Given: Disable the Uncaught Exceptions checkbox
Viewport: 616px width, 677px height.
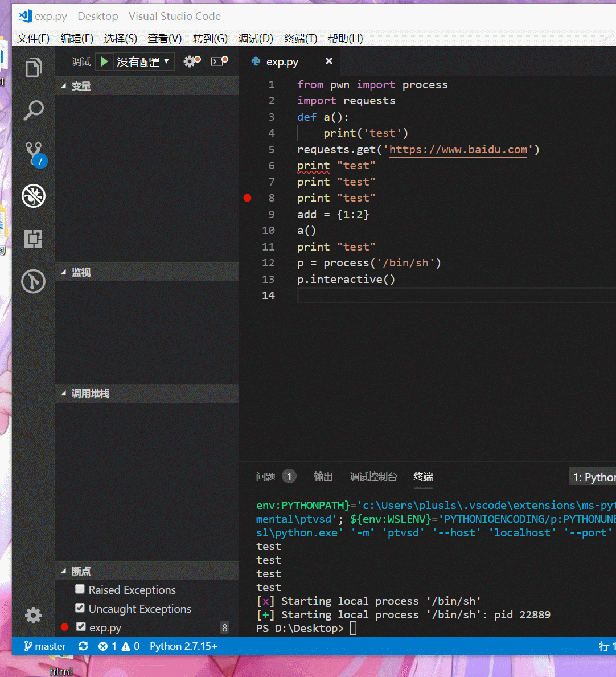Looking at the screenshot, I should (x=80, y=608).
